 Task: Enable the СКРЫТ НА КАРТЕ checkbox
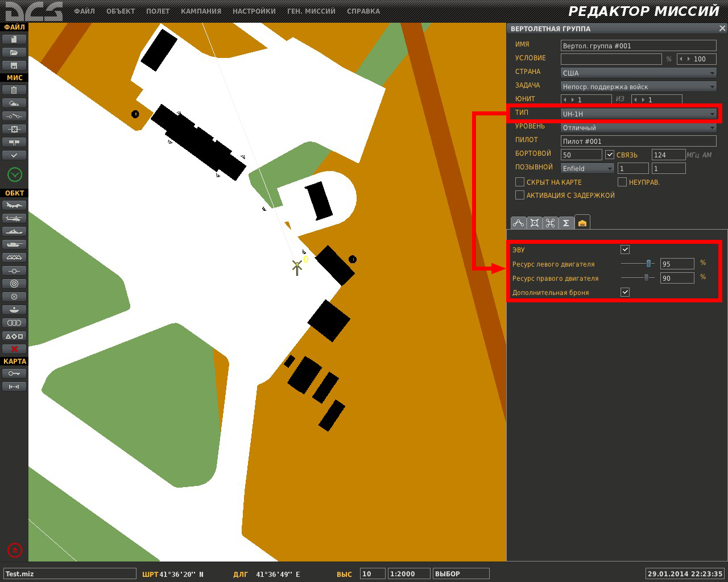pyautogui.click(x=519, y=182)
